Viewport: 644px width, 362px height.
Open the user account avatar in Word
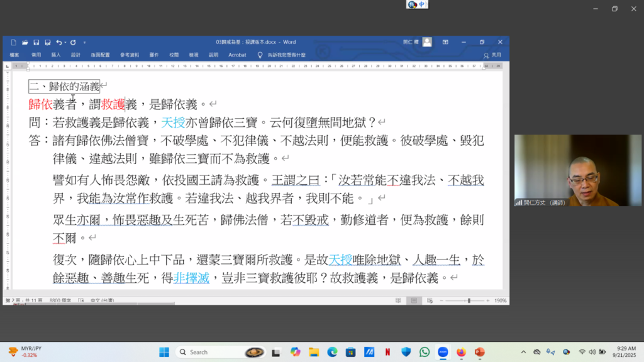coord(427,42)
